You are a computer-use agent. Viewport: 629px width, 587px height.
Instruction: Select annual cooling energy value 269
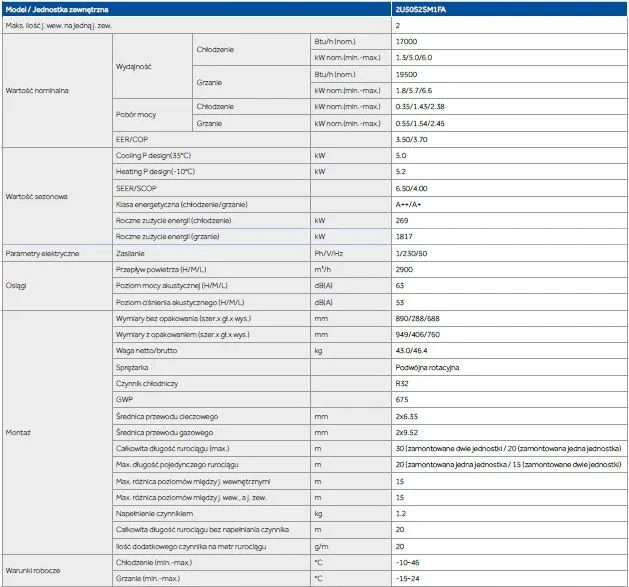coord(402,221)
